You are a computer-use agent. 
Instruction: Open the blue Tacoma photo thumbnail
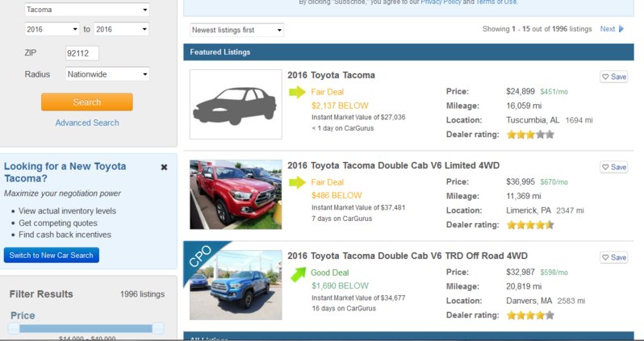[236, 285]
